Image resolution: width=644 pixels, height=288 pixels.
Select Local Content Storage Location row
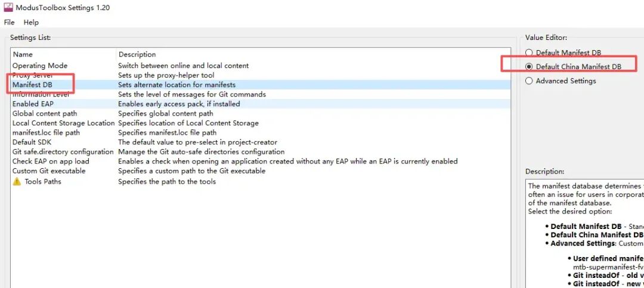coord(261,123)
